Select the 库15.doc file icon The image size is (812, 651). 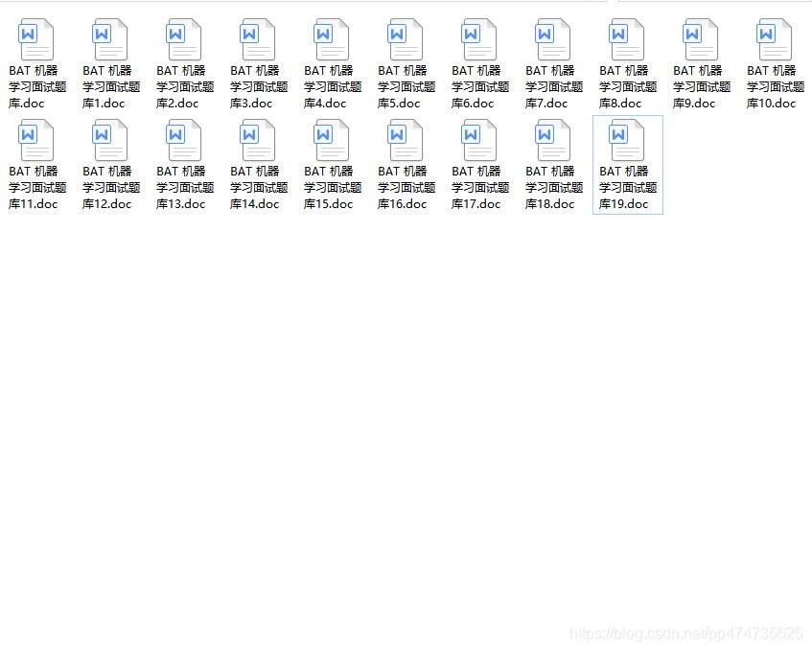click(331, 140)
